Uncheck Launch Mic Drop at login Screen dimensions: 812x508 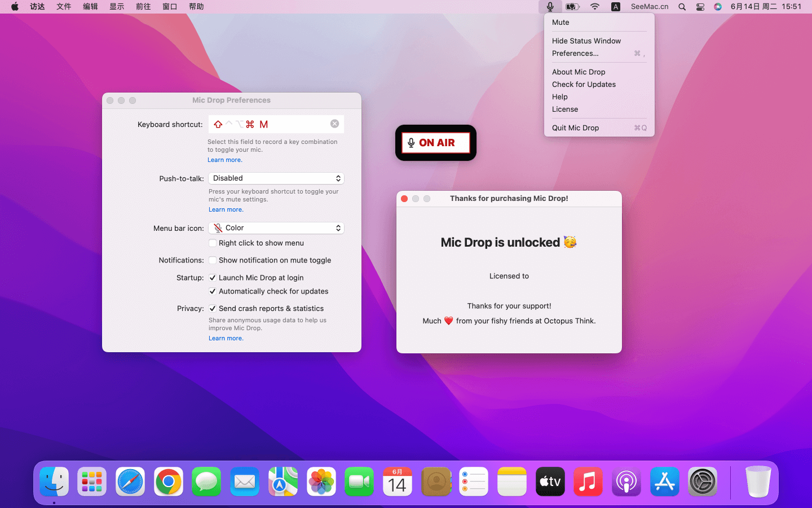213,278
